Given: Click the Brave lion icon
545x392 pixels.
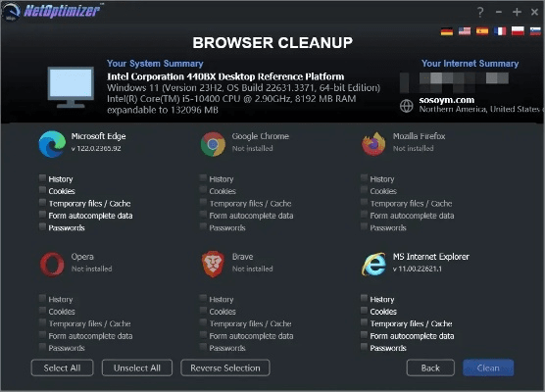Looking at the screenshot, I should coord(213,265).
